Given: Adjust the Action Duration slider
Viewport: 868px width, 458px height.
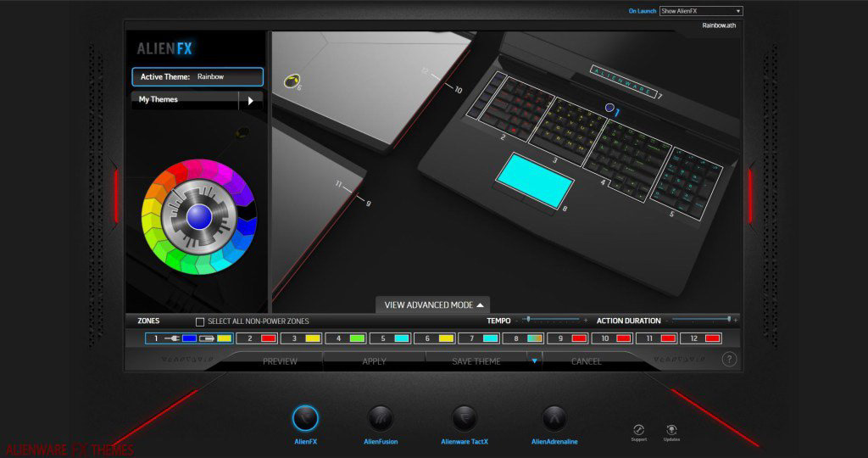Looking at the screenshot, I should (729, 320).
